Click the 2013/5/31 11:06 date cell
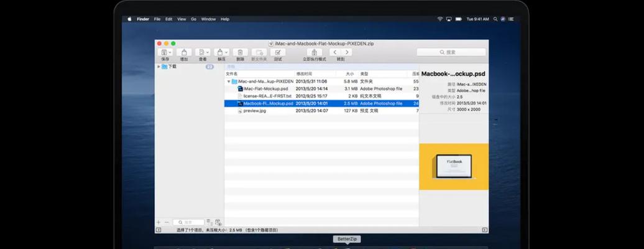This screenshot has width=644, height=249. click(311, 82)
